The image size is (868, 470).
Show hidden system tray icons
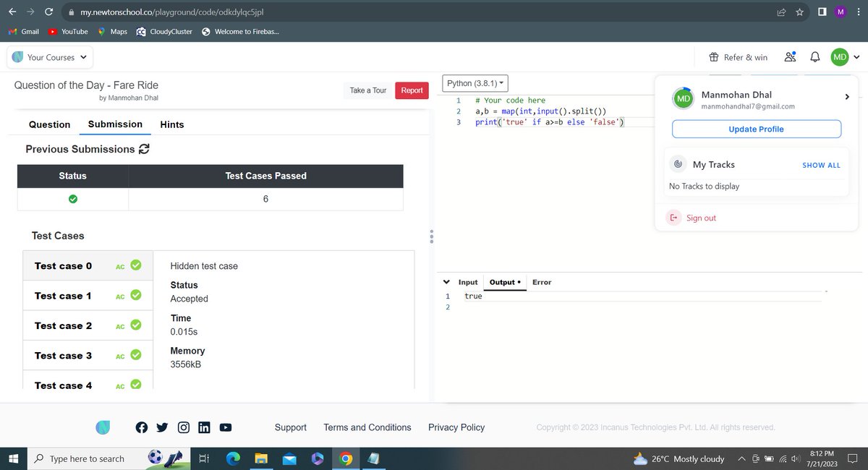[741, 458]
